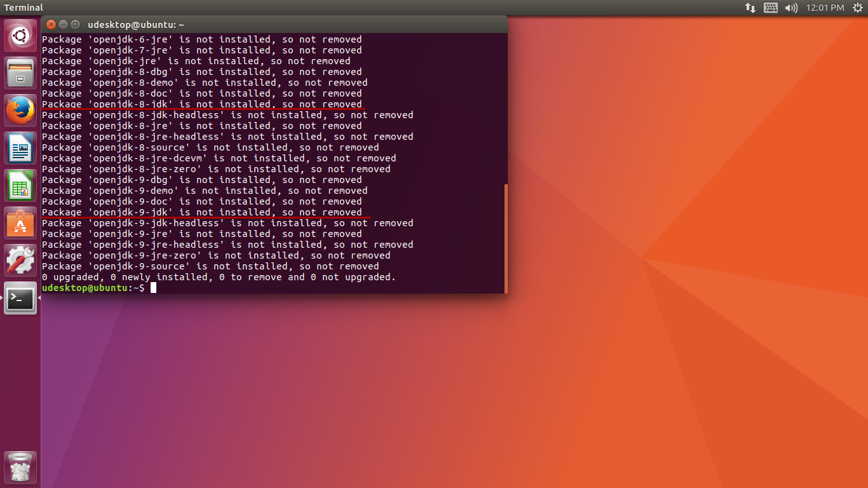Click the line with 'openjdk-8-doc'

click(x=202, y=93)
